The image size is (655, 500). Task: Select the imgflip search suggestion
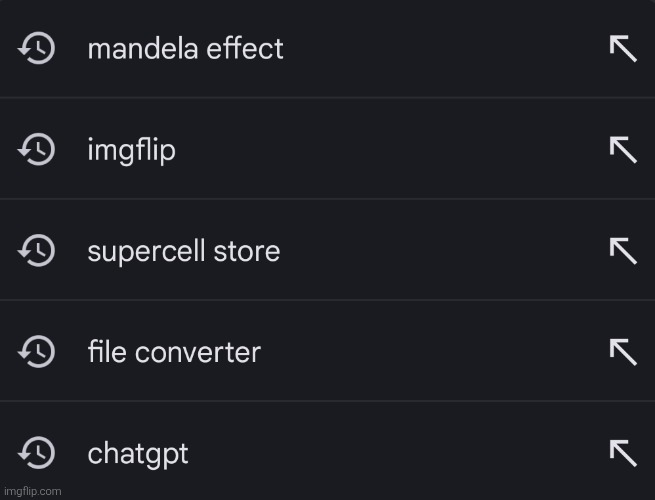click(x=131, y=151)
